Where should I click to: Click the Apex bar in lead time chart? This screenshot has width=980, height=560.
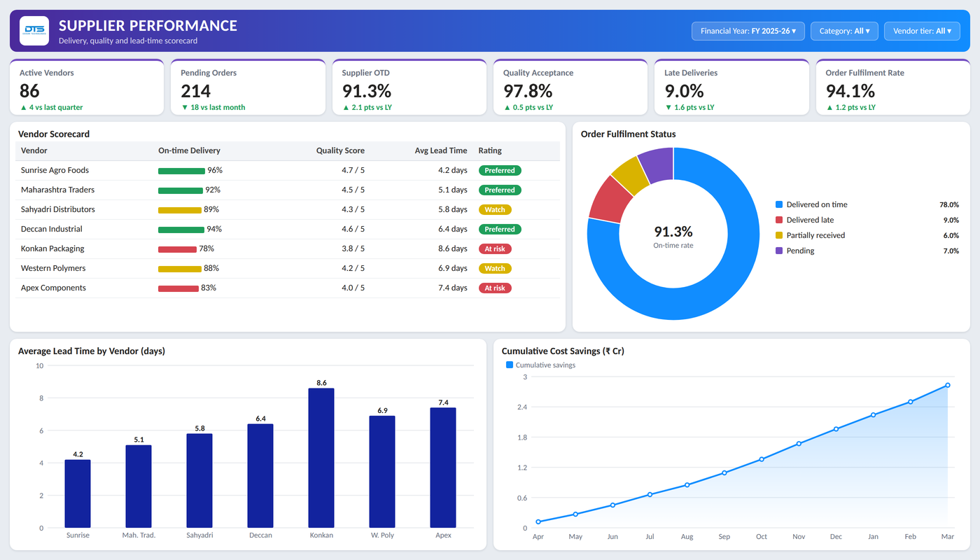click(x=443, y=468)
